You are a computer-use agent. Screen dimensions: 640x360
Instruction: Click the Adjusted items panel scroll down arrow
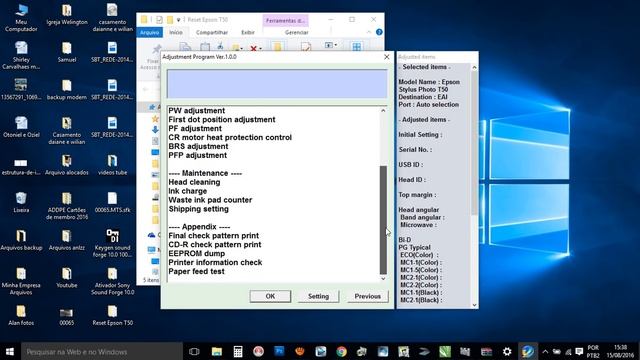474,304
